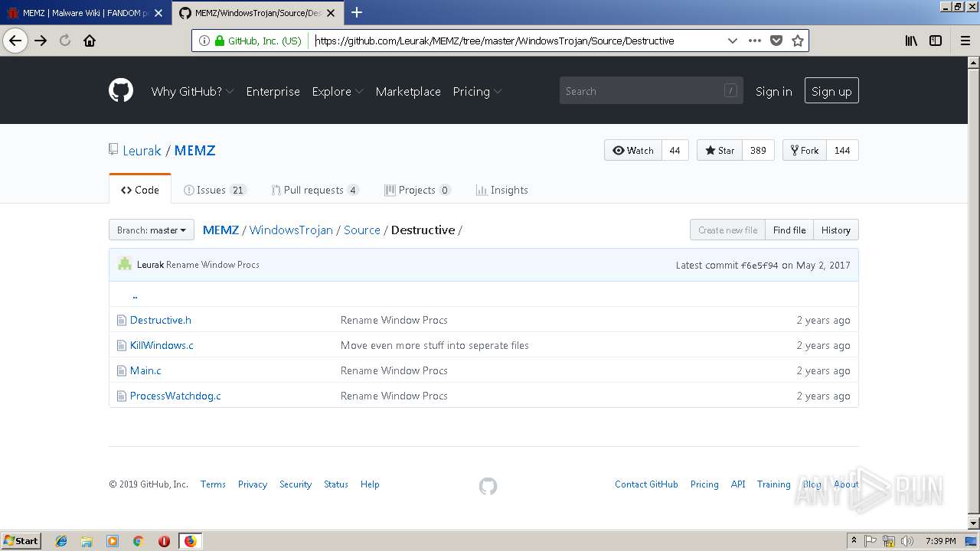Click the Watch button

(x=633, y=150)
